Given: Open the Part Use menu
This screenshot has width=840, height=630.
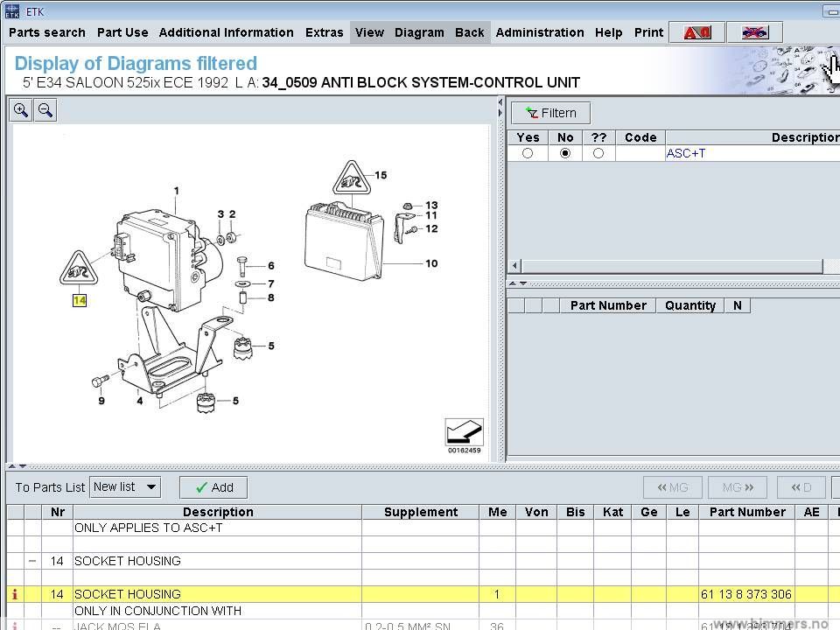Looking at the screenshot, I should (122, 32).
